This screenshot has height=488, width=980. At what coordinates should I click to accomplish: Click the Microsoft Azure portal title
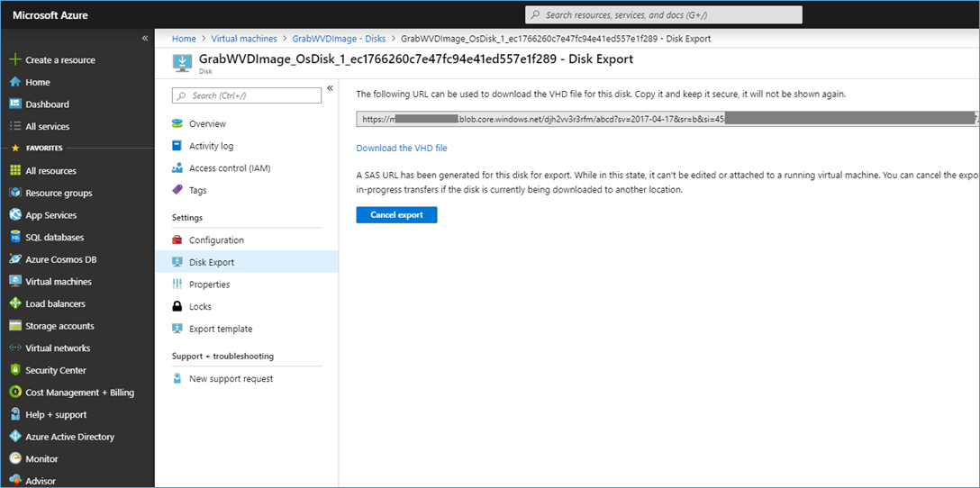[x=50, y=15]
